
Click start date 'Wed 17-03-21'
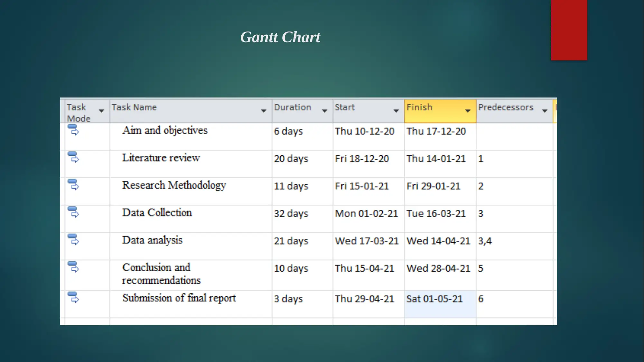pos(367,241)
